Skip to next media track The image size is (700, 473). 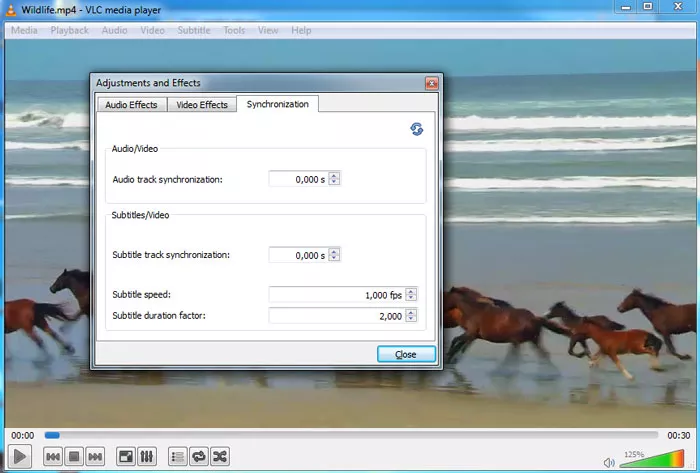tap(95, 456)
